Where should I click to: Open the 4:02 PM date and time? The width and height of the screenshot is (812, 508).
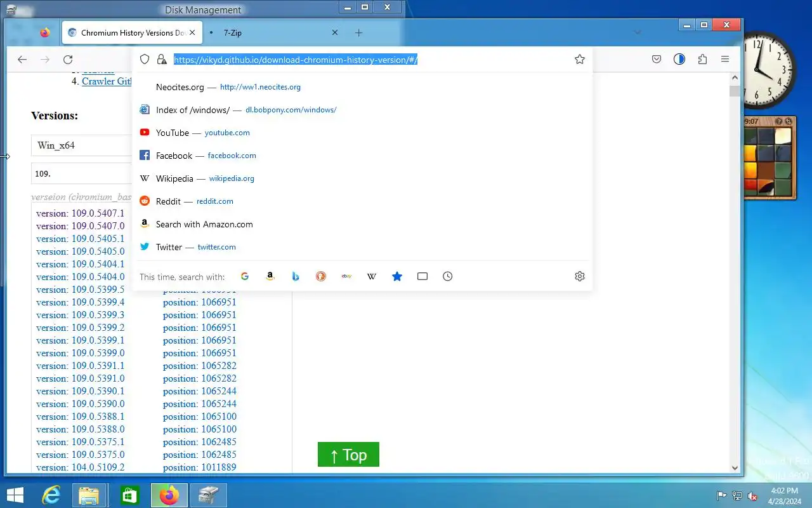point(785,495)
